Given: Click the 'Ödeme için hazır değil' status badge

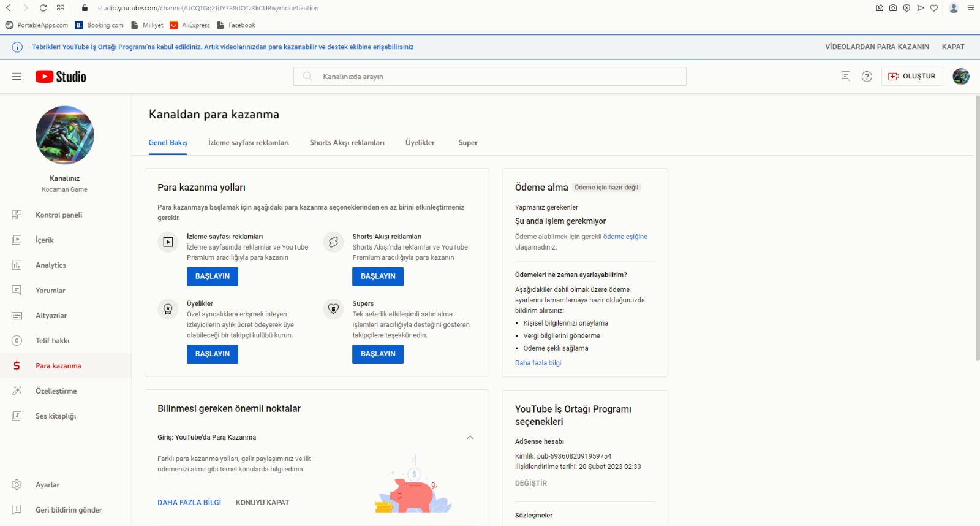Looking at the screenshot, I should click(606, 188).
